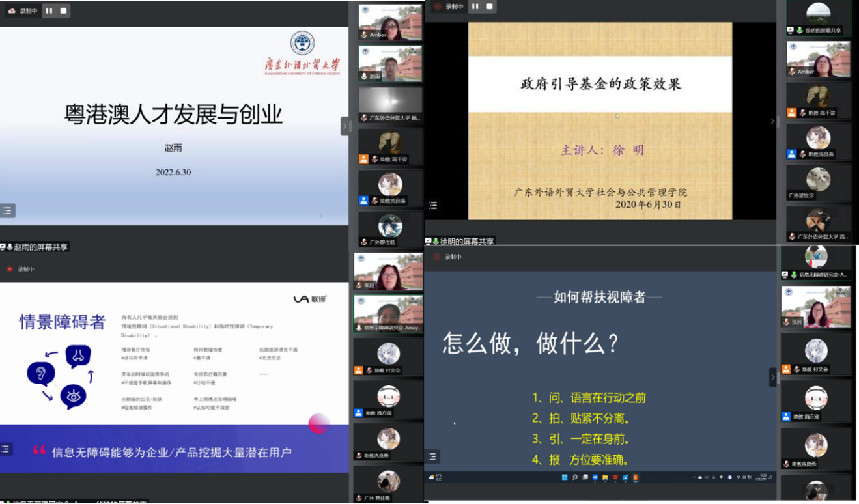Click the search icon in shared taskbar
The image size is (859, 504).
pyautogui.click(x=575, y=477)
